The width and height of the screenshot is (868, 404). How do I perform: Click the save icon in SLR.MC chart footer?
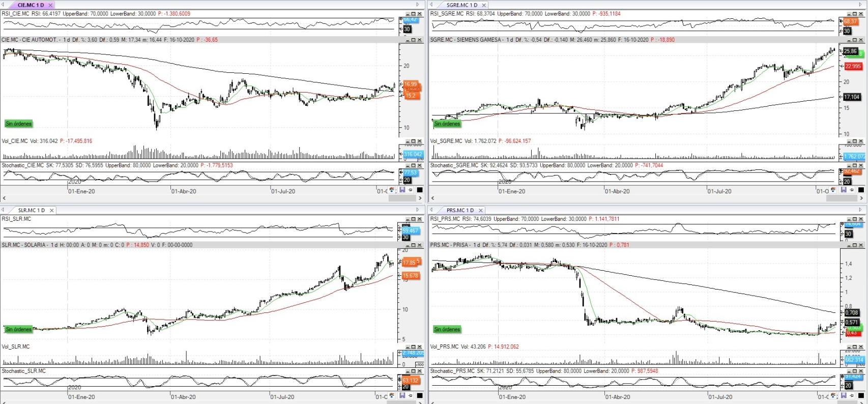coord(402,395)
